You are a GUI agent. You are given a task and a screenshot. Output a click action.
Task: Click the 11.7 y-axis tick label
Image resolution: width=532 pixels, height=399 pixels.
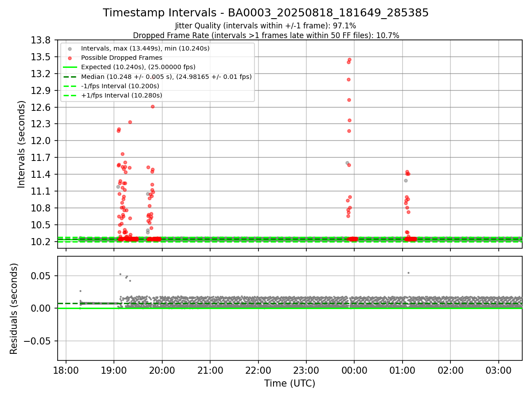pyautogui.click(x=41, y=158)
